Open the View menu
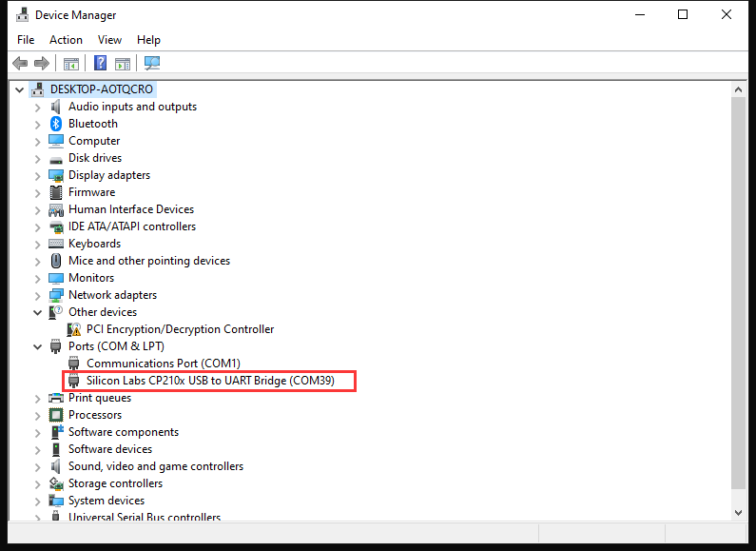The height and width of the screenshot is (551, 756). pos(109,40)
